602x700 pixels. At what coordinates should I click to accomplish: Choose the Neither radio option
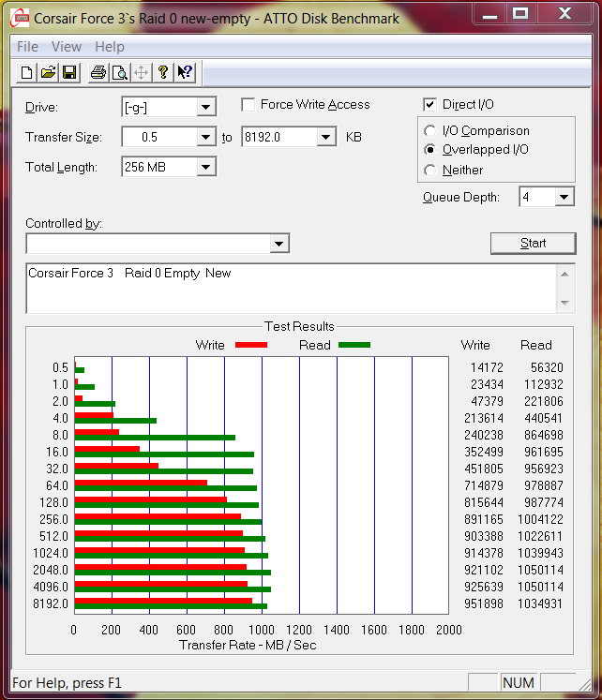pyautogui.click(x=430, y=171)
